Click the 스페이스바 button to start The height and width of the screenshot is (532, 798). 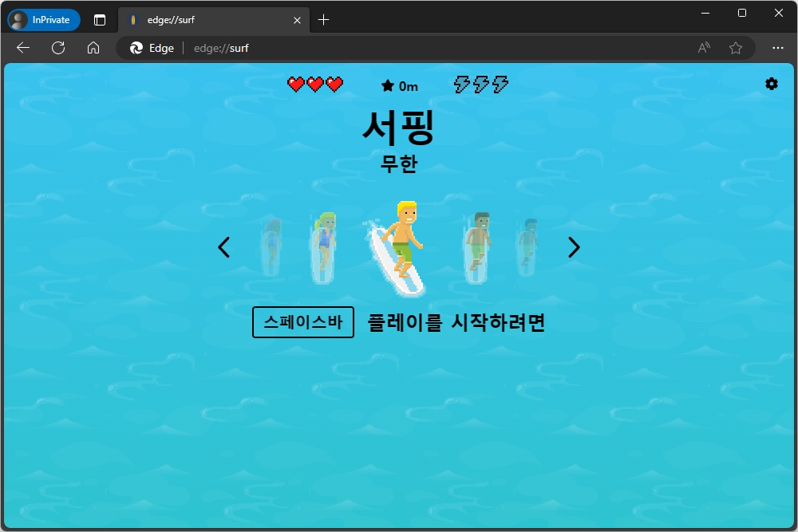[302, 322]
